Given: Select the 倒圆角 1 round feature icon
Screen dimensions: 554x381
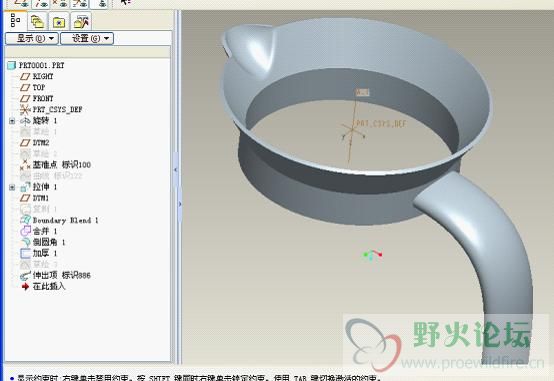Looking at the screenshot, I should click(25, 242).
